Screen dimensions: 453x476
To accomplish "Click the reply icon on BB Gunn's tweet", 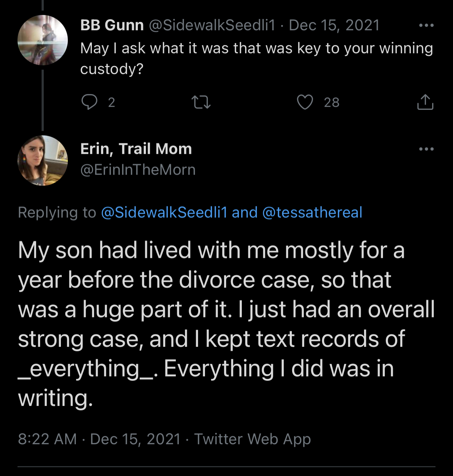I will [89, 102].
